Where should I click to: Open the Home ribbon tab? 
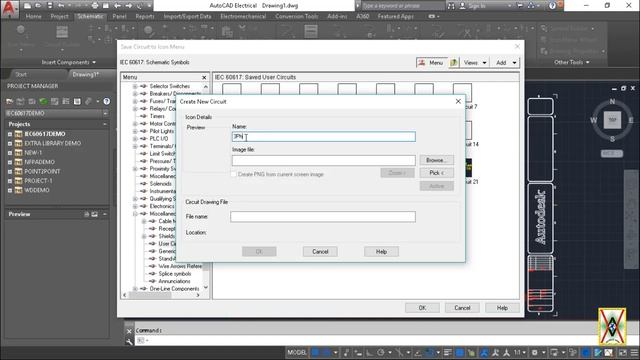(x=33, y=16)
